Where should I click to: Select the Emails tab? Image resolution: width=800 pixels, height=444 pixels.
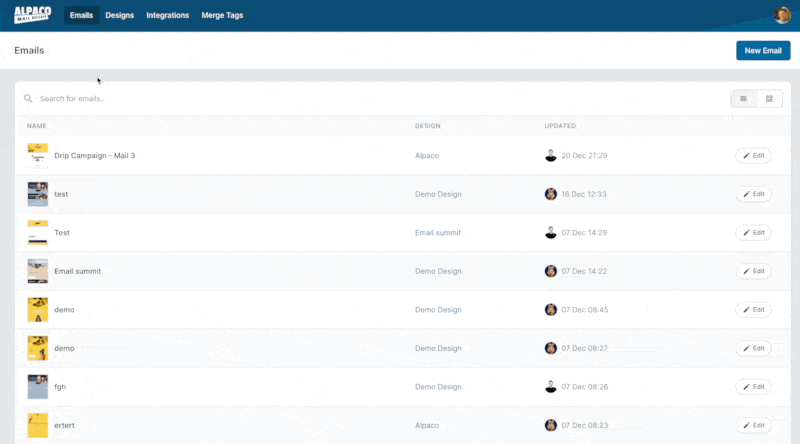[x=81, y=15]
